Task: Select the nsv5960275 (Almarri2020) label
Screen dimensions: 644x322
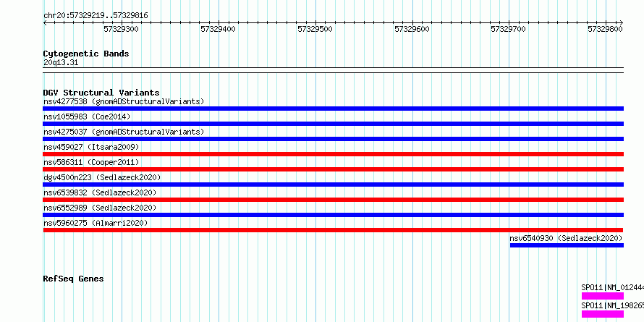Action: coord(96,223)
